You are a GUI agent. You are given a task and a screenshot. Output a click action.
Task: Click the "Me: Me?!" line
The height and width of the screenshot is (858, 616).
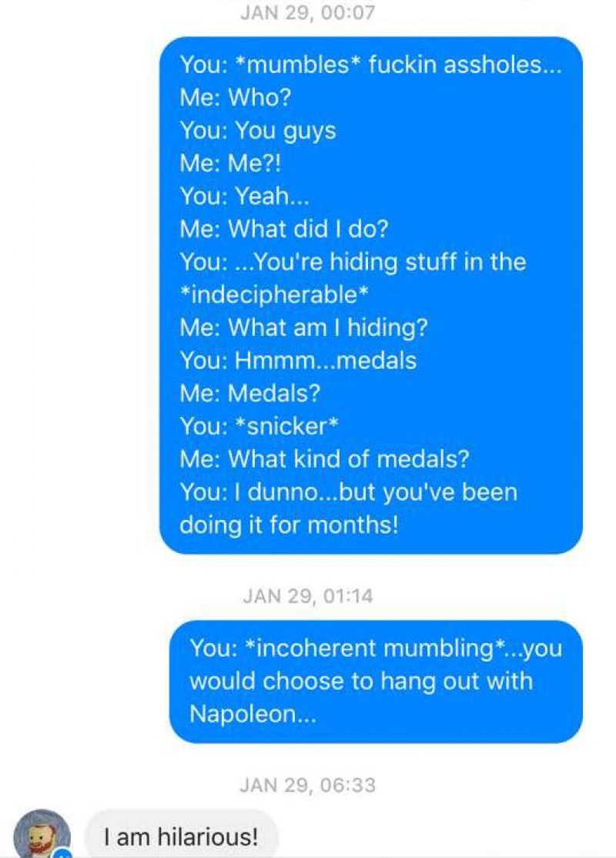tap(229, 163)
